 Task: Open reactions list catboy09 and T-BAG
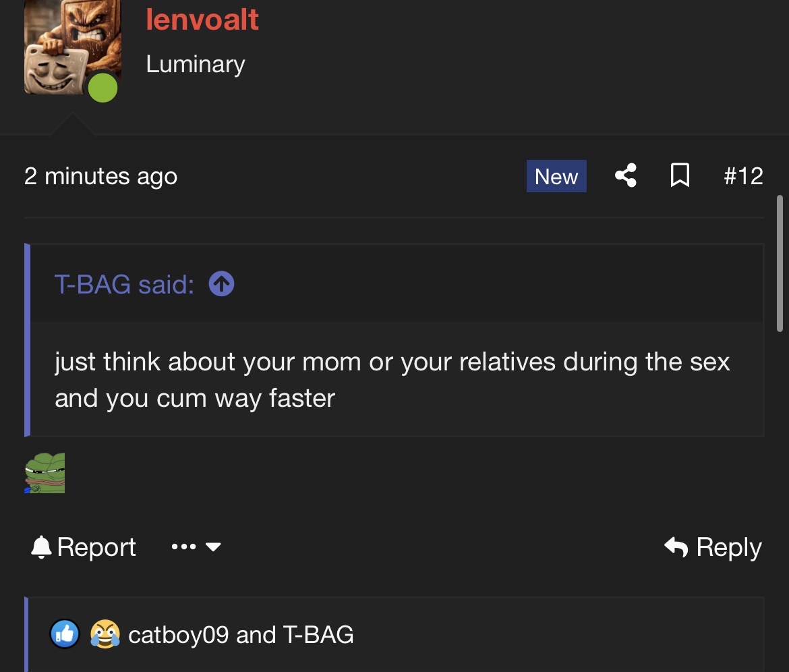(241, 634)
